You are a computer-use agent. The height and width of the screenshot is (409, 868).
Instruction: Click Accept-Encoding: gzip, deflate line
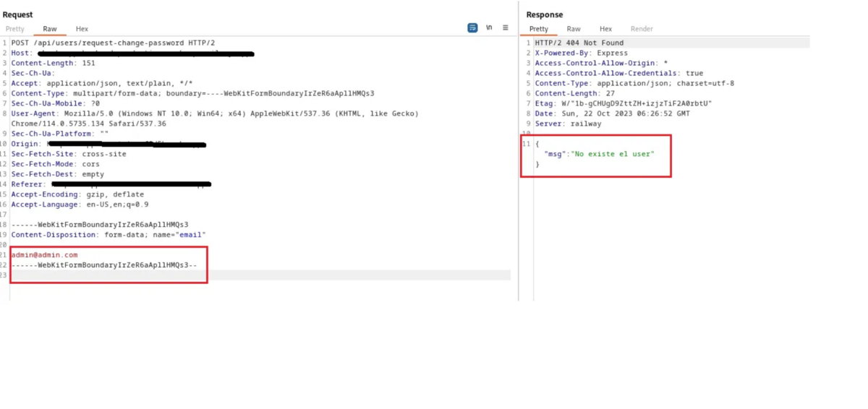click(77, 194)
